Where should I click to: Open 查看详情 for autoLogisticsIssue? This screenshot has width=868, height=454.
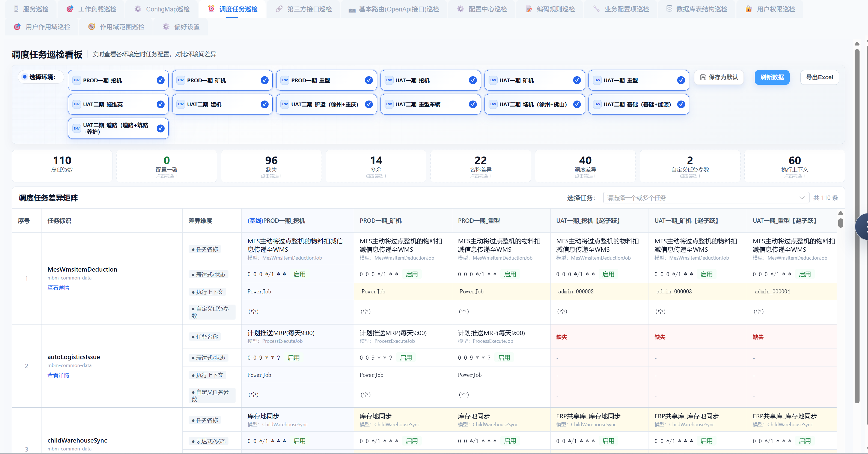coord(58,375)
